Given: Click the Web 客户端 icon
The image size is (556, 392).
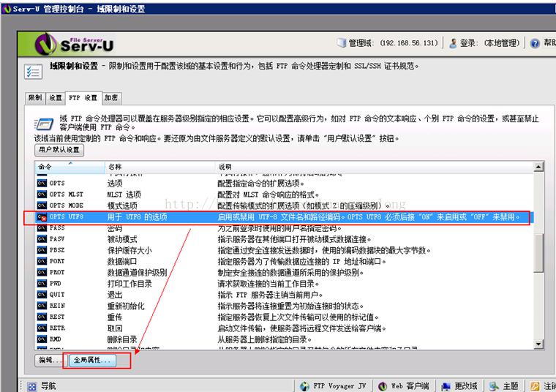Looking at the screenshot, I should coord(382,386).
